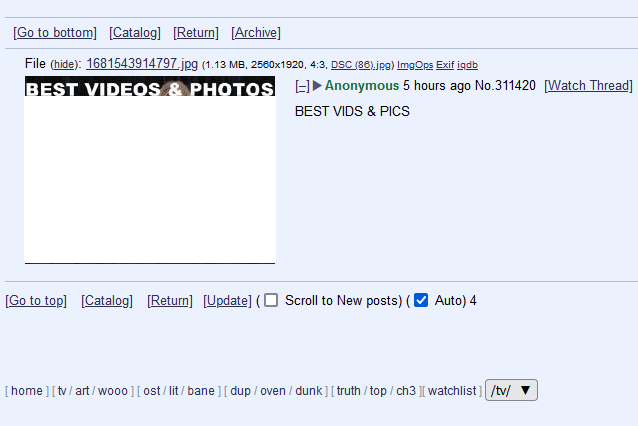
Task: Click the ImgOps link
Action: click(x=415, y=65)
